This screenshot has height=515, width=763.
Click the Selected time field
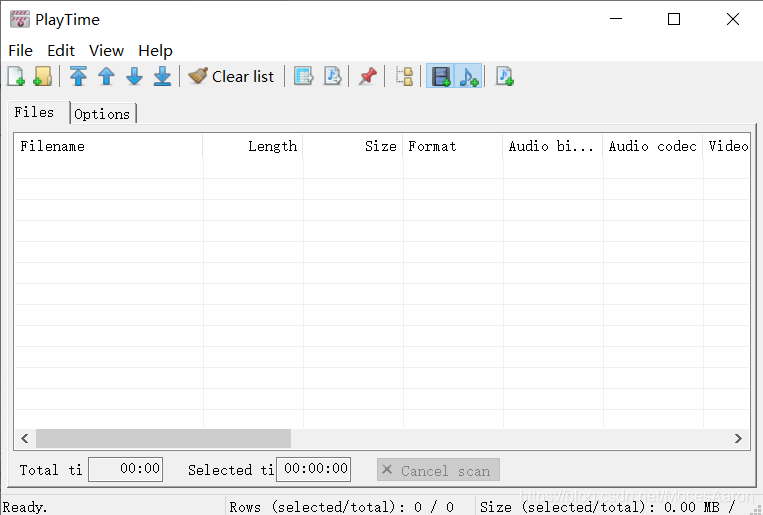[x=313, y=469]
